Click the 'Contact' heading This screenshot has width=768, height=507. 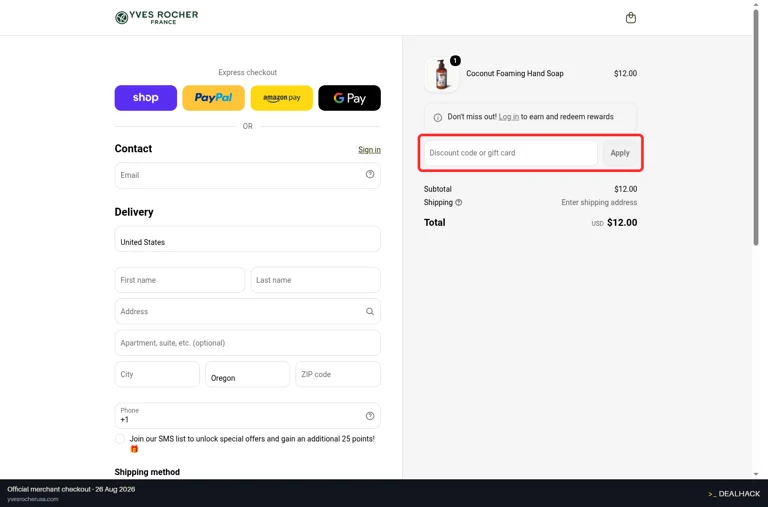point(133,148)
